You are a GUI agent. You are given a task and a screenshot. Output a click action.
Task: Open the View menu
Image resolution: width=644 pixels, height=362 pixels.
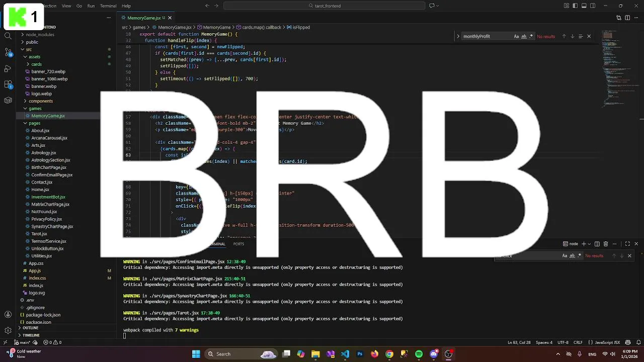[x=66, y=6]
